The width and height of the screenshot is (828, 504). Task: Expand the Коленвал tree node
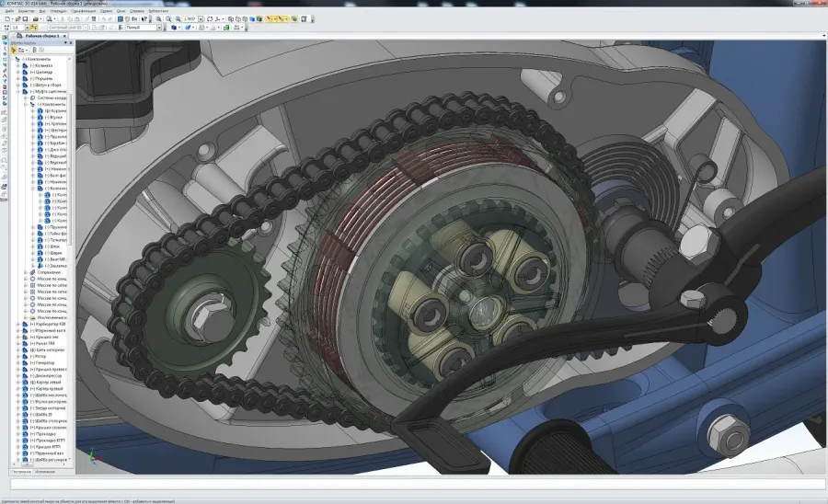pyautogui.click(x=18, y=65)
